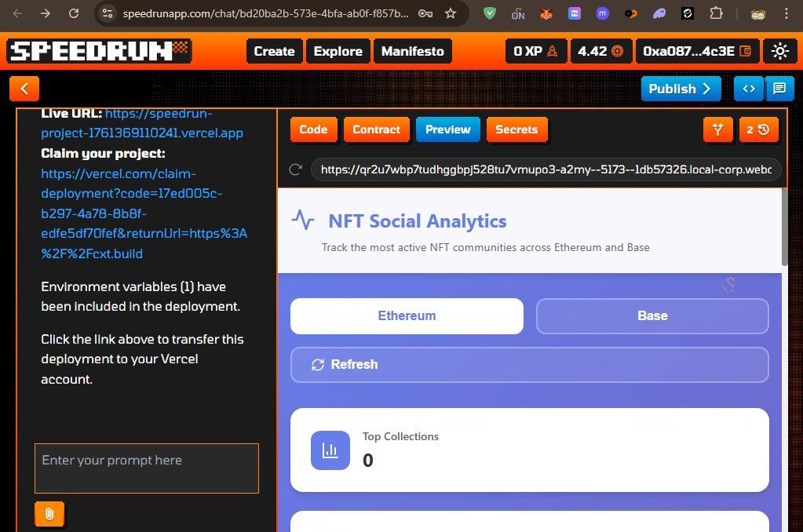Open the chat panel icon

coord(779,89)
